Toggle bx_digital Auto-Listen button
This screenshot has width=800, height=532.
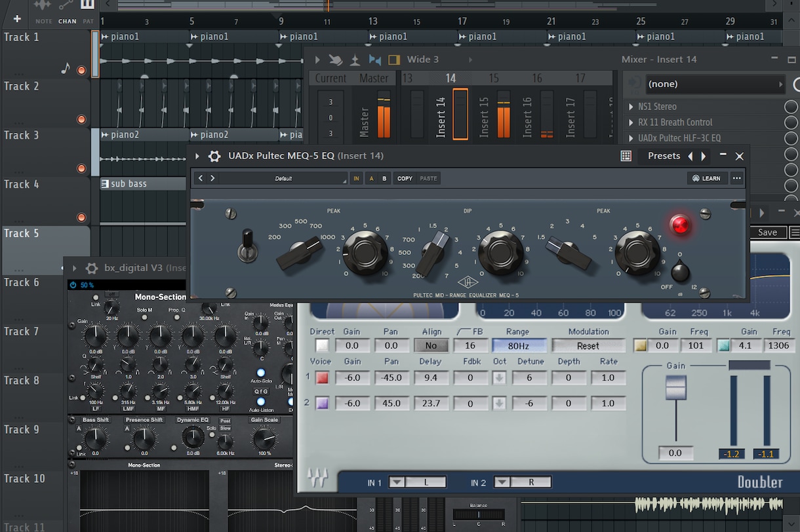[261, 402]
